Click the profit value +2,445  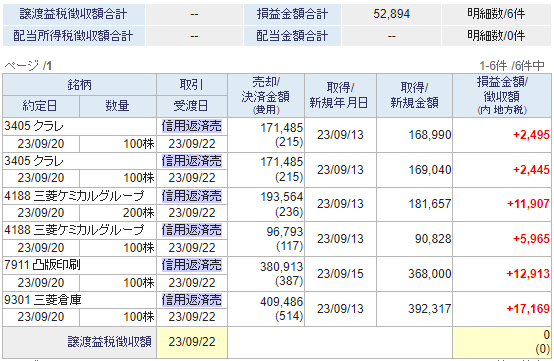coord(531,170)
